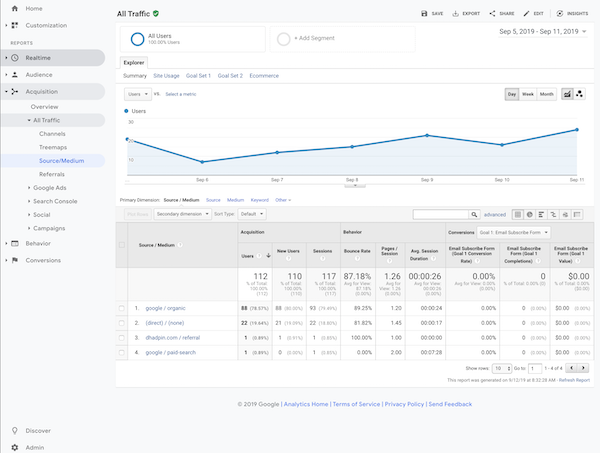Tick the select-all rows checkbox

(122, 245)
